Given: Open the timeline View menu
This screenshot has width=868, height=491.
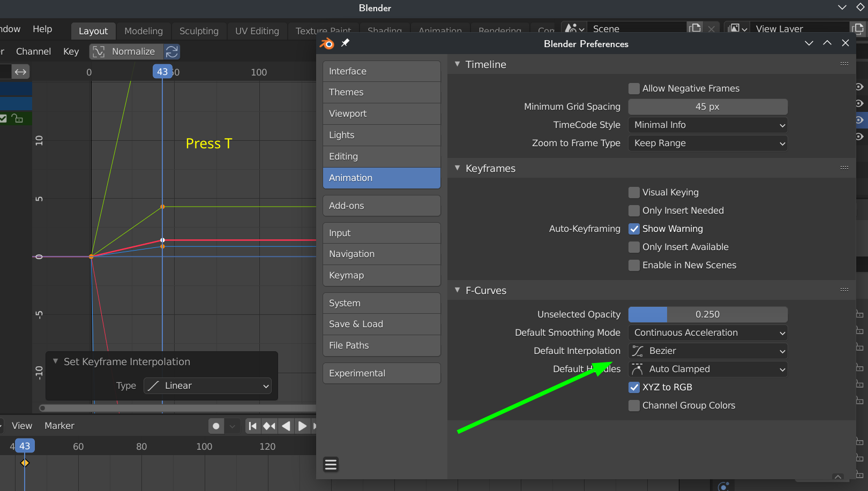Looking at the screenshot, I should [22, 426].
